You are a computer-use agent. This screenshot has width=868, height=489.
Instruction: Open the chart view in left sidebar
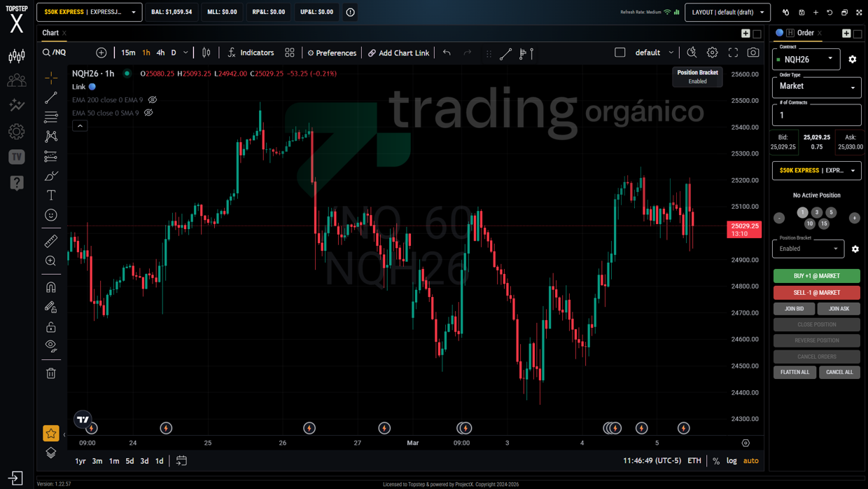click(17, 56)
